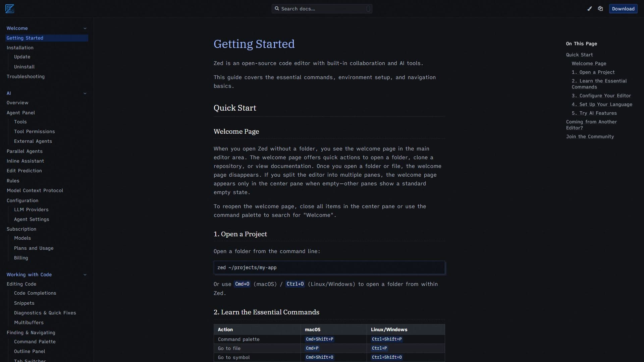Open the Tools page under Agent Panel
644x362 pixels.
click(x=20, y=122)
